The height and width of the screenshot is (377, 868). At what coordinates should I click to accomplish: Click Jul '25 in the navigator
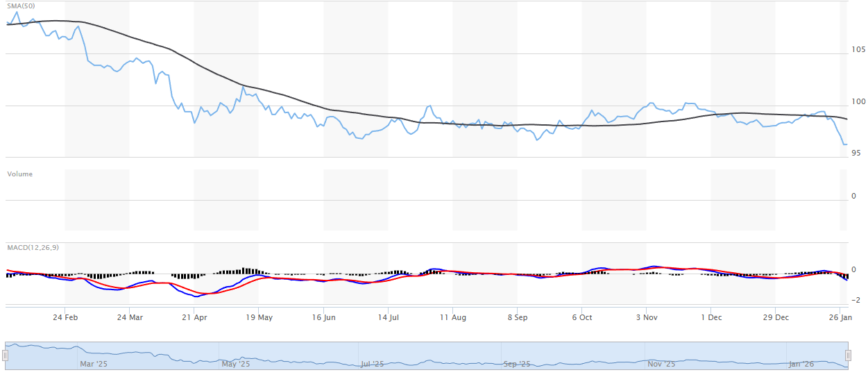372,364
